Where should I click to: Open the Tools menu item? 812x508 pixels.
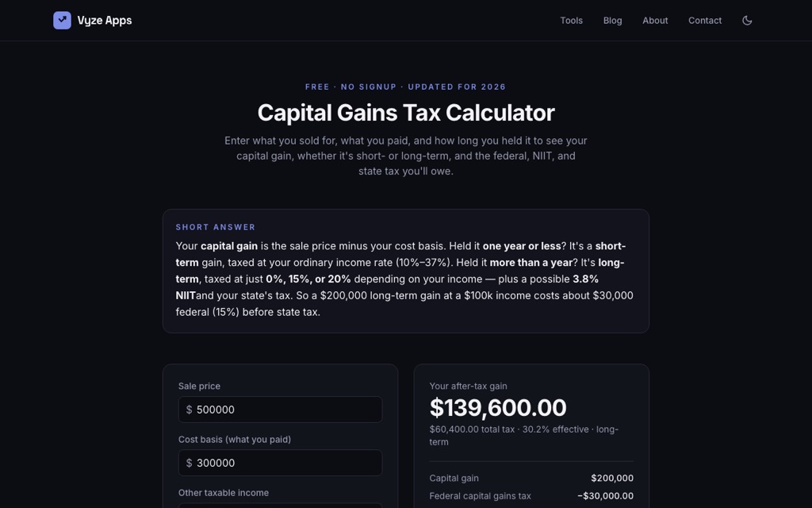pos(571,20)
